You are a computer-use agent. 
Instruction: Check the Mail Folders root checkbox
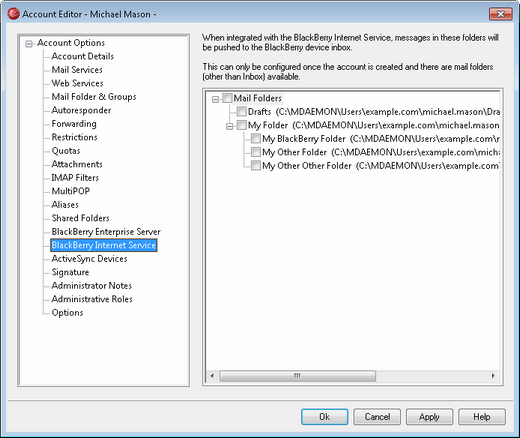[x=227, y=98]
